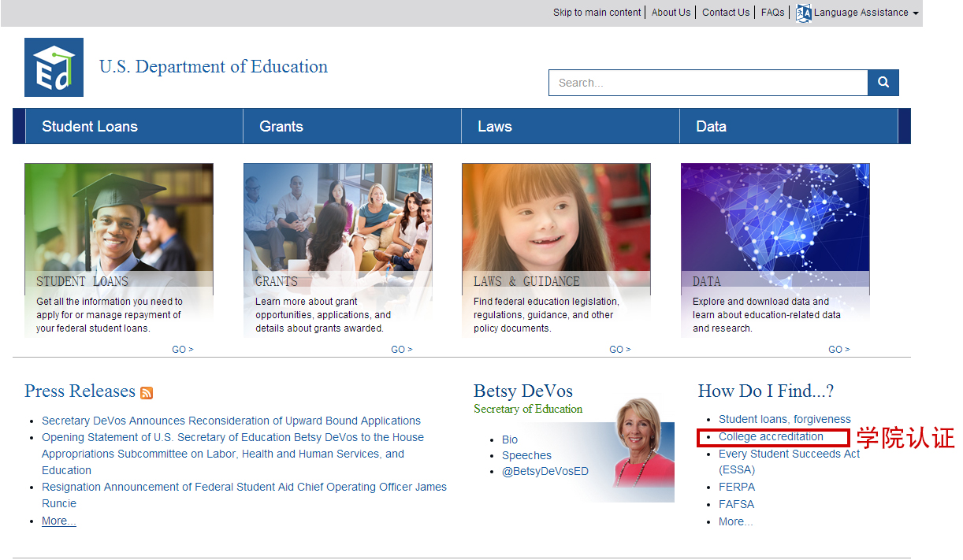Image resolution: width=963 pixels, height=560 pixels.
Task: Follow the College accreditation link
Action: pyautogui.click(x=771, y=436)
